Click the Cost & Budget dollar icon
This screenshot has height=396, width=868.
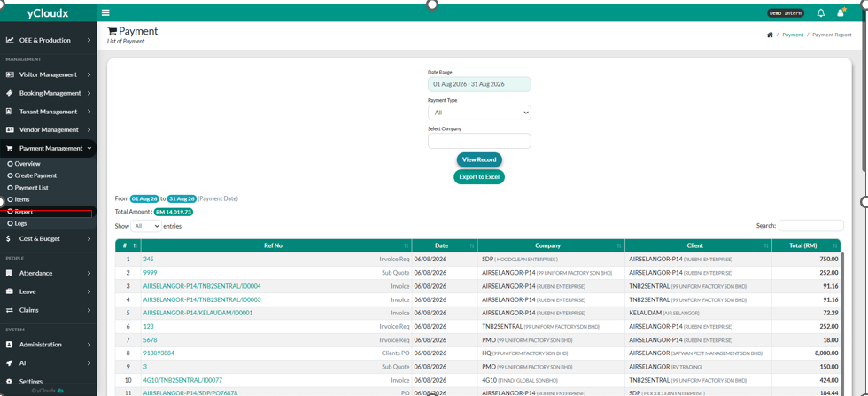pyautogui.click(x=8, y=238)
